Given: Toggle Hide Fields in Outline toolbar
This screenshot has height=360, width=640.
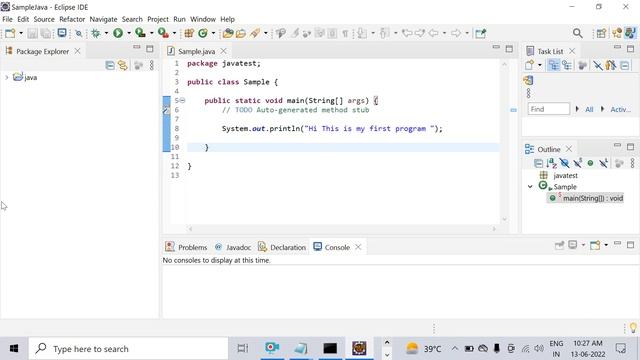Looking at the screenshot, I should (x=564, y=163).
